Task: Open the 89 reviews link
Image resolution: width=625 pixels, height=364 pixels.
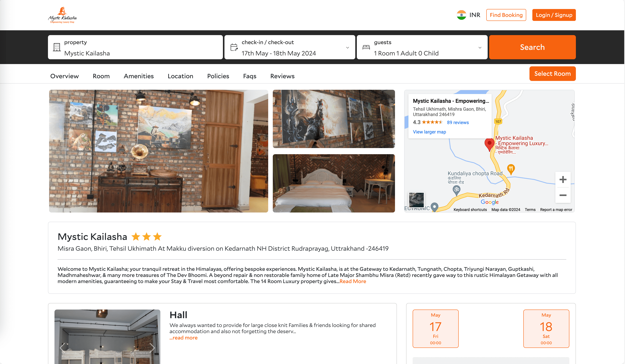Action: pyautogui.click(x=458, y=123)
